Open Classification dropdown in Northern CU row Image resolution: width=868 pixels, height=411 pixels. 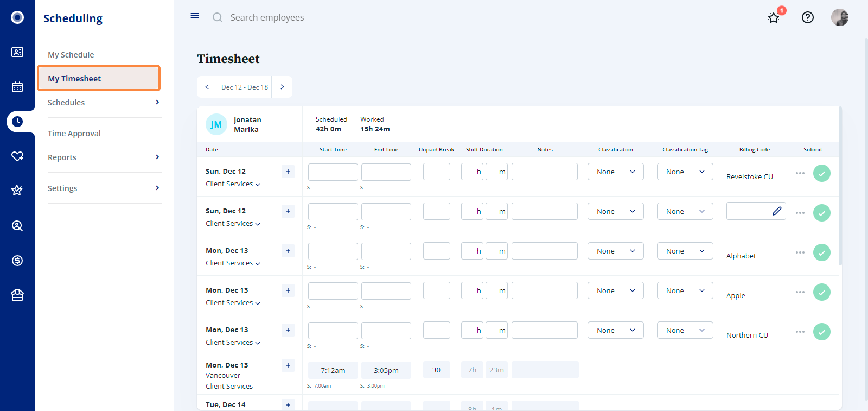coord(615,330)
